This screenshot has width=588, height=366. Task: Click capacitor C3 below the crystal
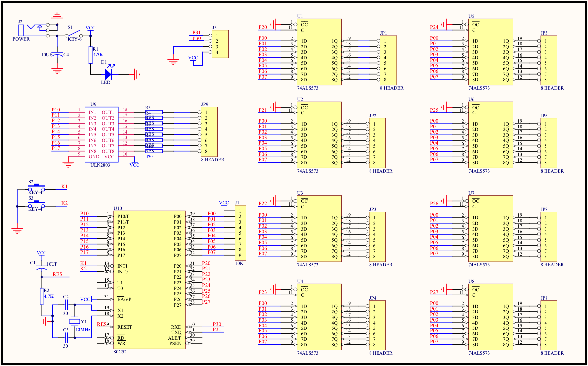66,338
